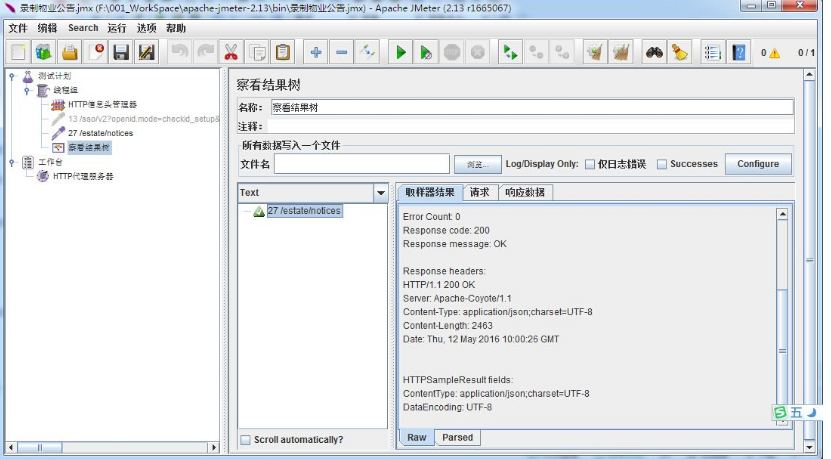
Task: Expand all nodes with plus icon
Action: [x=316, y=52]
